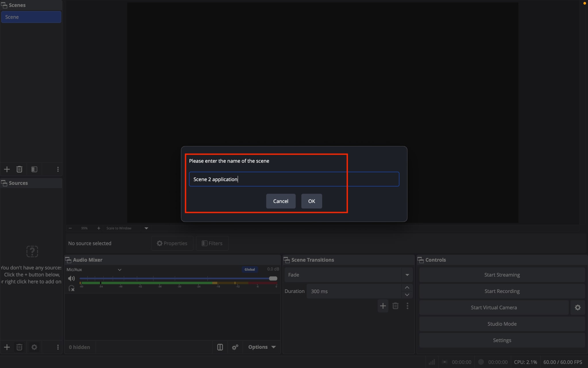Open virtual camera settings gear
This screenshot has width=588, height=368.
[578, 307]
